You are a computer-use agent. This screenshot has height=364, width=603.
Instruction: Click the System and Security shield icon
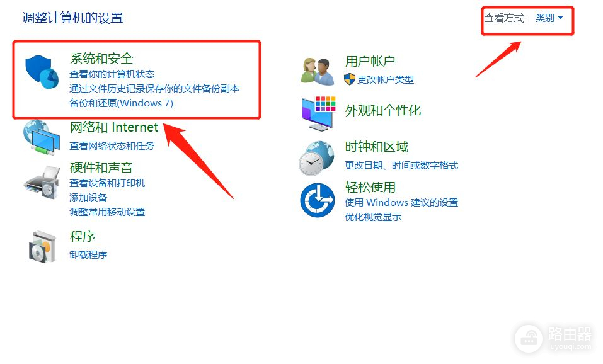42,72
